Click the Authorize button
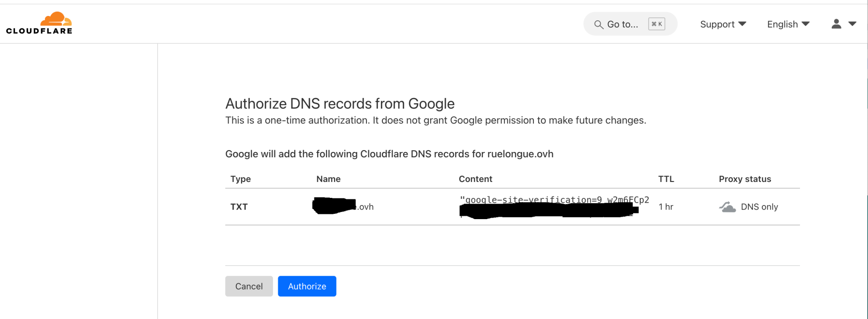The image size is (868, 319). click(307, 286)
